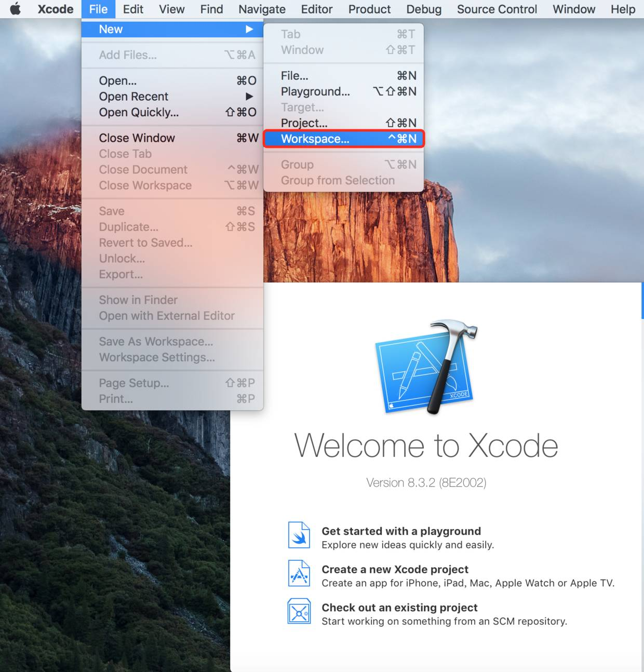Open the Source Control menu
The image size is (644, 672).
[497, 9]
